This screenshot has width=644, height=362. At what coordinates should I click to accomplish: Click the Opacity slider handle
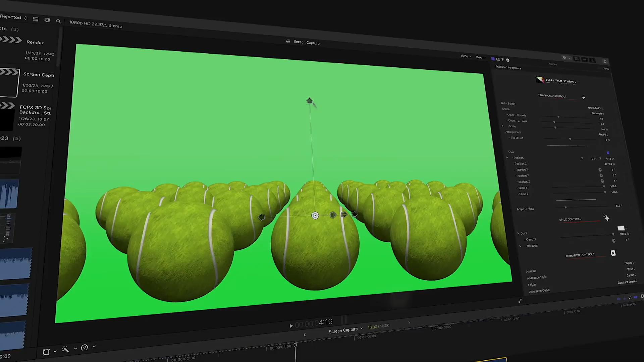(613, 235)
